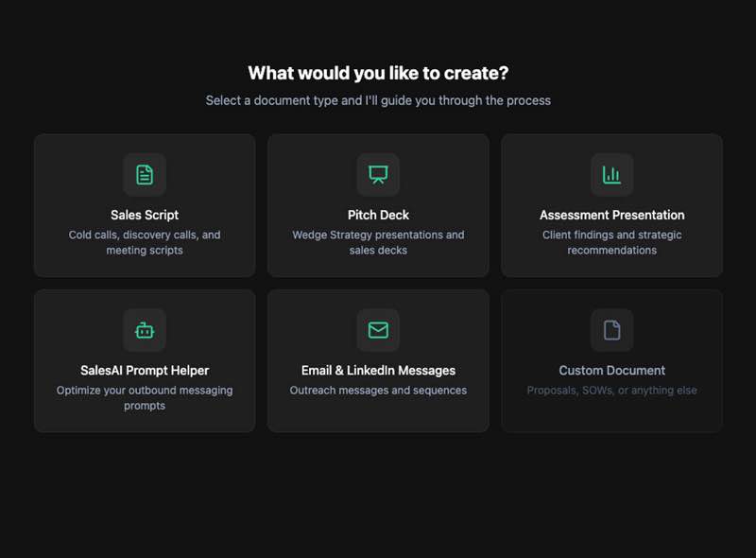
Task: Click the 'Outreach messages and sequences' description
Action: 378,390
